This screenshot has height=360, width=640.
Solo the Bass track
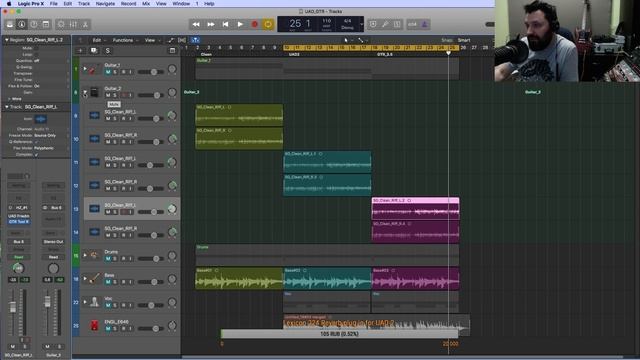click(x=115, y=282)
